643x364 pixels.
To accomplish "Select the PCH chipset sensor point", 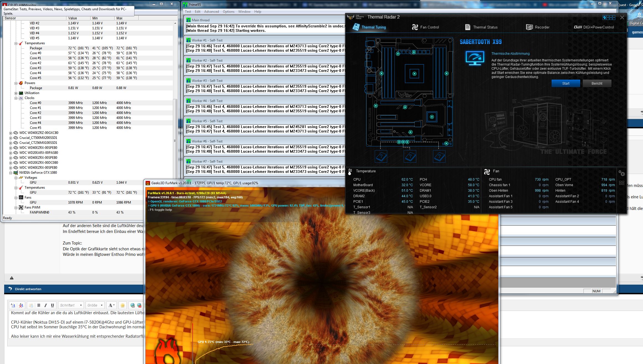I will [x=432, y=117].
